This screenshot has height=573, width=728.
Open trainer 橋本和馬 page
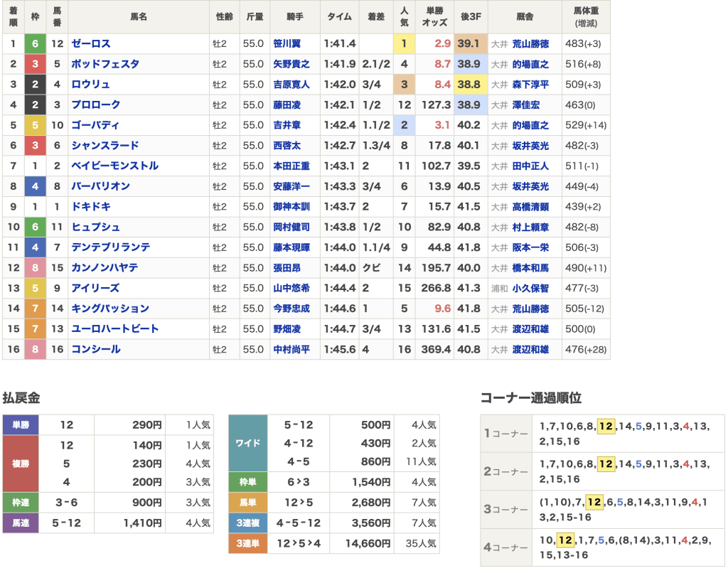click(530, 268)
